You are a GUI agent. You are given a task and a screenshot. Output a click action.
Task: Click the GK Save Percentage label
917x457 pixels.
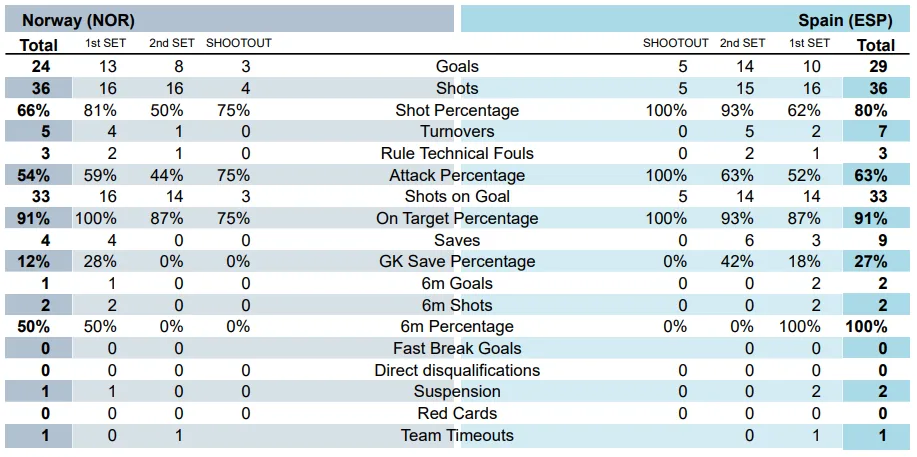pos(457,262)
